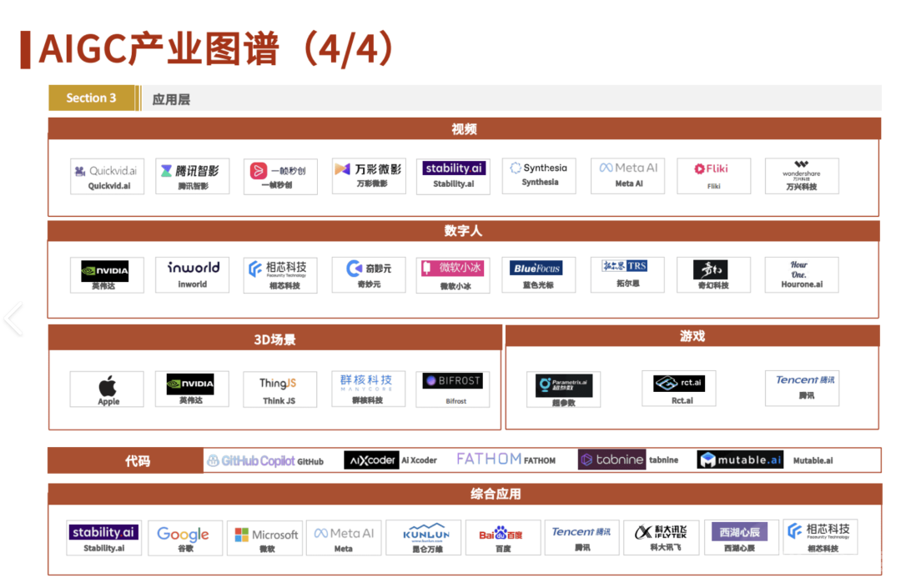This screenshot has width=901, height=588.
Task: Click Tencent 腾讯 logo in 游戏 section
Action: coord(803,389)
